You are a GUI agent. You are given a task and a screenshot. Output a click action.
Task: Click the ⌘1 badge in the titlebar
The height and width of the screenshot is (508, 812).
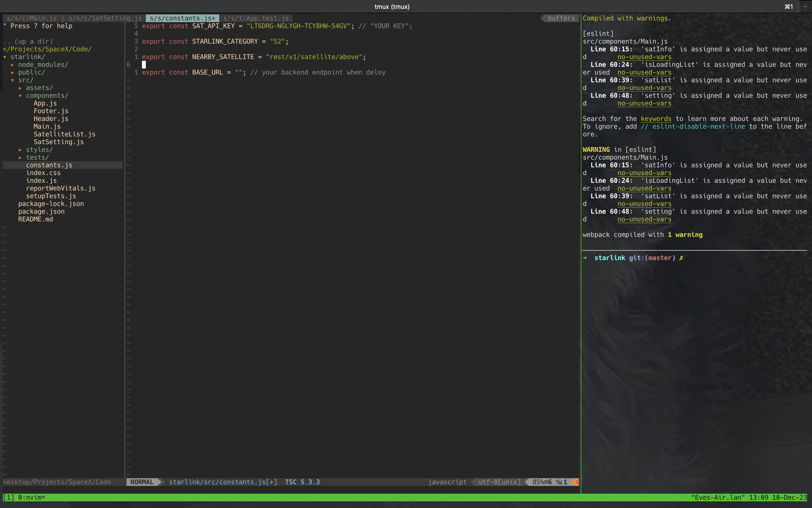[x=788, y=6]
